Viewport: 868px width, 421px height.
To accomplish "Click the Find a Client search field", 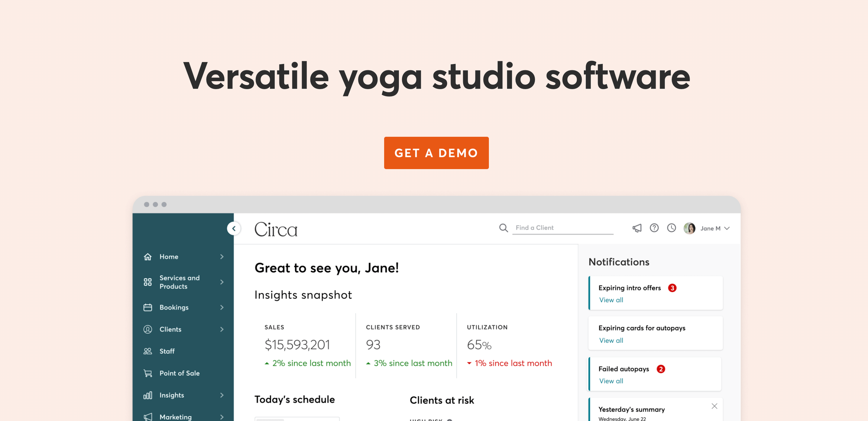I will pyautogui.click(x=562, y=228).
